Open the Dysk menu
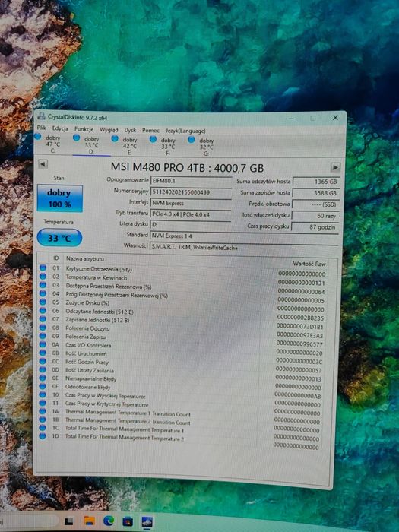 130,130
